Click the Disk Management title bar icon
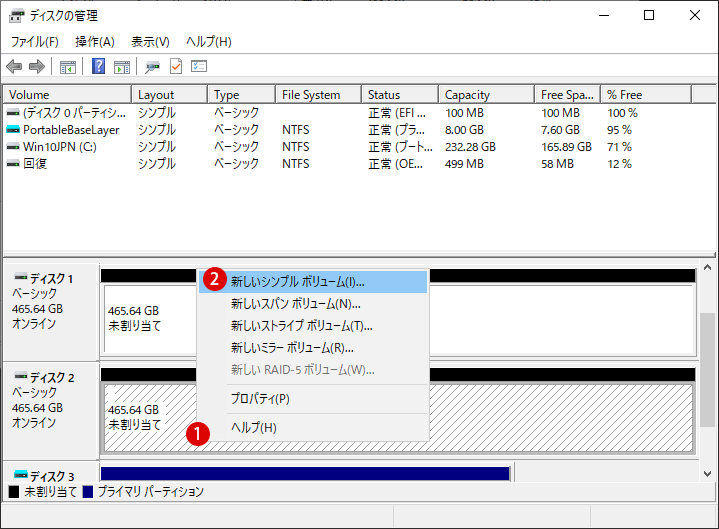Viewport: 719px width, 529px height. coord(16,16)
